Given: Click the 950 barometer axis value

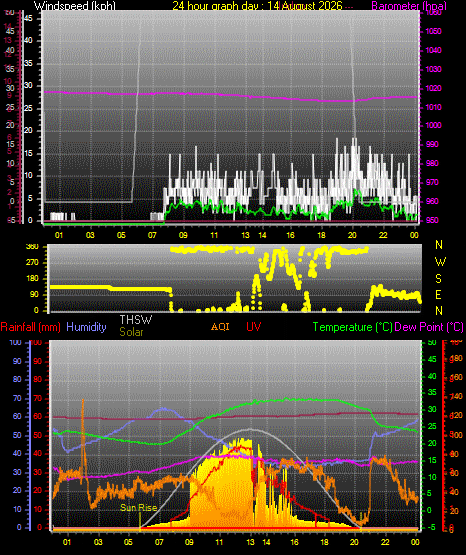Looking at the screenshot, I should pyautogui.click(x=432, y=220).
